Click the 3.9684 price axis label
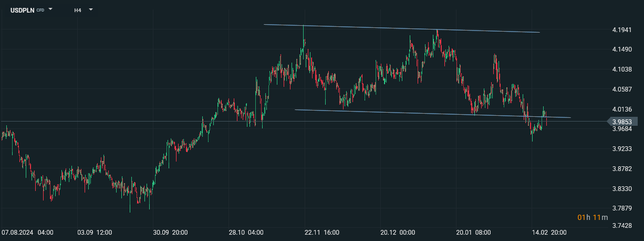644x241 pixels. coord(621,129)
